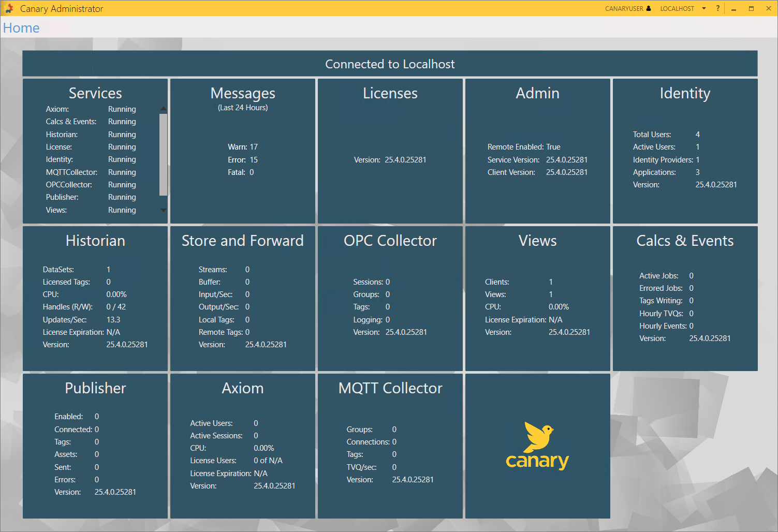The width and height of the screenshot is (778, 532).
Task: Click the CANARYUSER profile icon
Action: 649,8
